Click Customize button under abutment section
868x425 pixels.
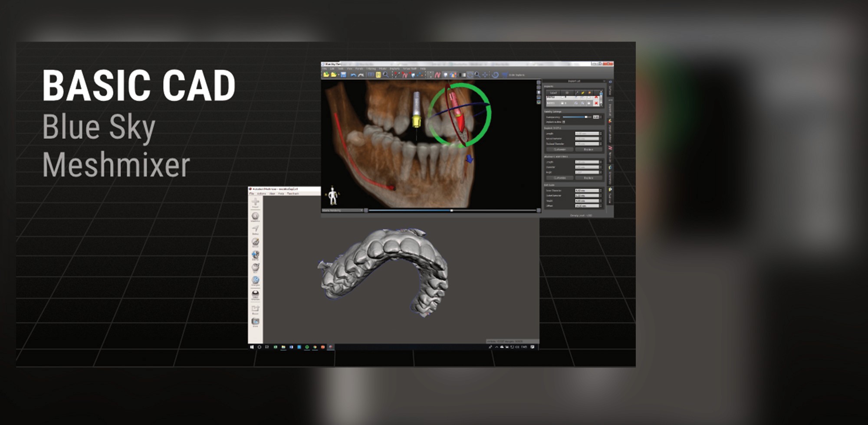point(559,178)
